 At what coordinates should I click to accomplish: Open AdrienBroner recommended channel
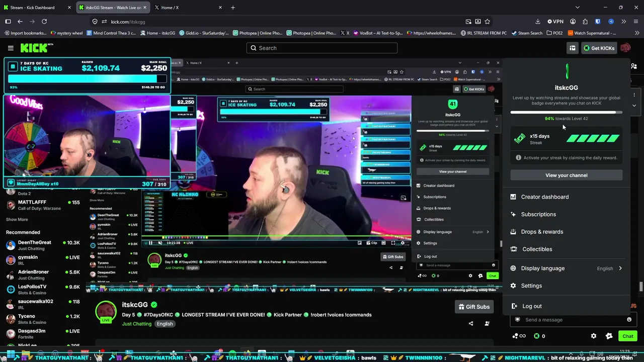pyautogui.click(x=43, y=275)
